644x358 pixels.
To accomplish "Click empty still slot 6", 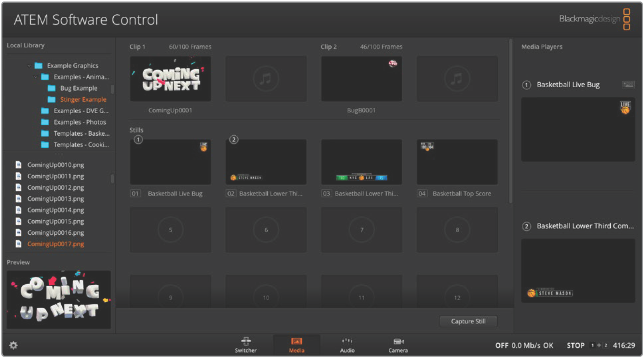I will [266, 230].
